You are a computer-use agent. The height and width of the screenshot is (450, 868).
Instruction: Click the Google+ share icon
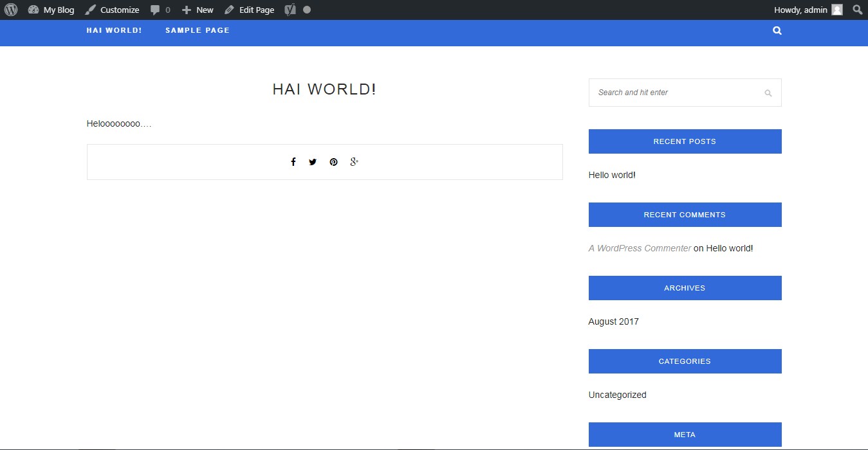pyautogui.click(x=354, y=161)
